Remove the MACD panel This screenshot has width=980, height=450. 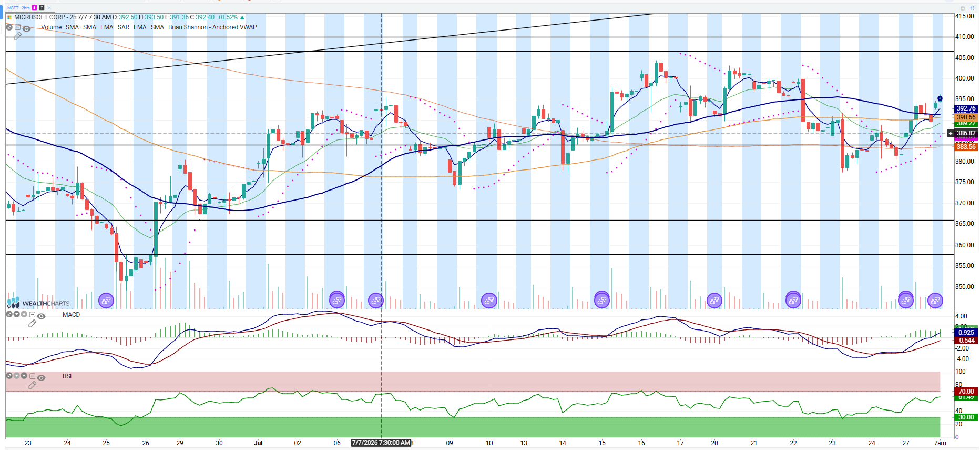[9, 314]
